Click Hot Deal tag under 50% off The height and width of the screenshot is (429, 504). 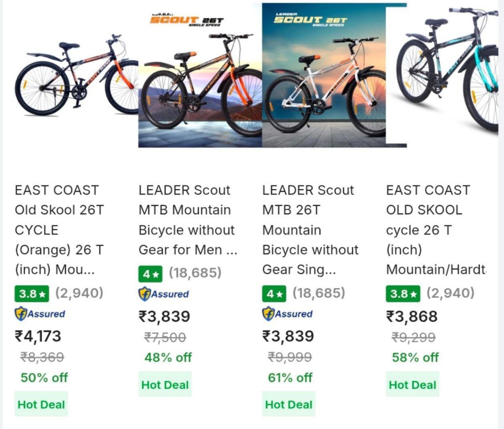point(41,404)
